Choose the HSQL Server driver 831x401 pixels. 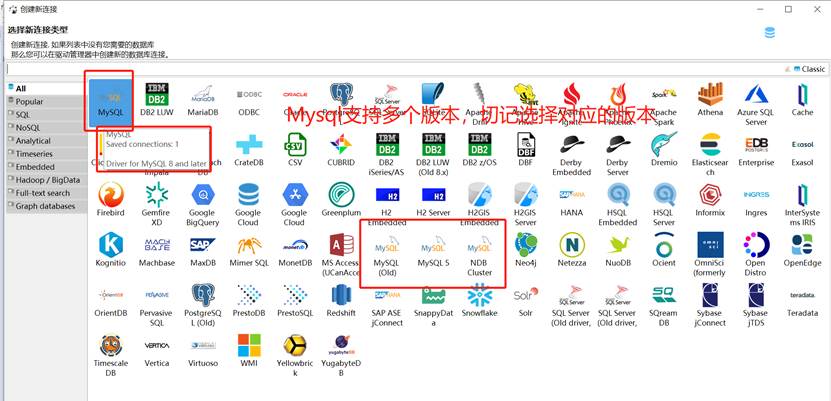(664, 204)
